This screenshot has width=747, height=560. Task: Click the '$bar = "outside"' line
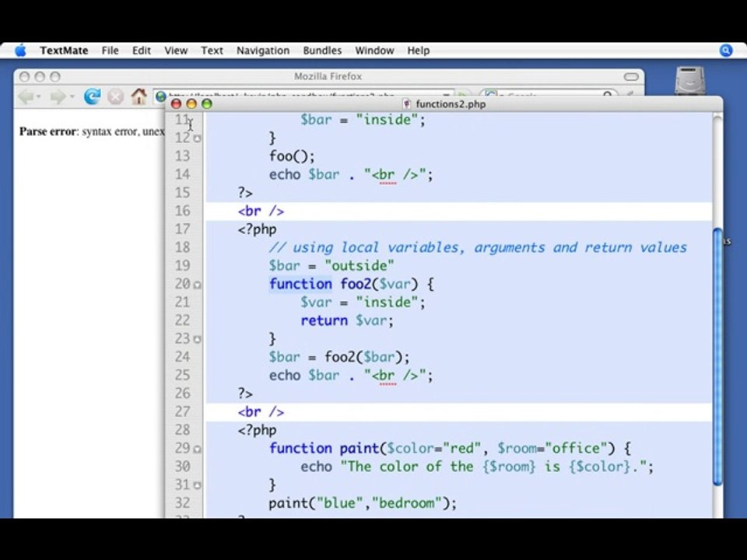click(x=331, y=266)
